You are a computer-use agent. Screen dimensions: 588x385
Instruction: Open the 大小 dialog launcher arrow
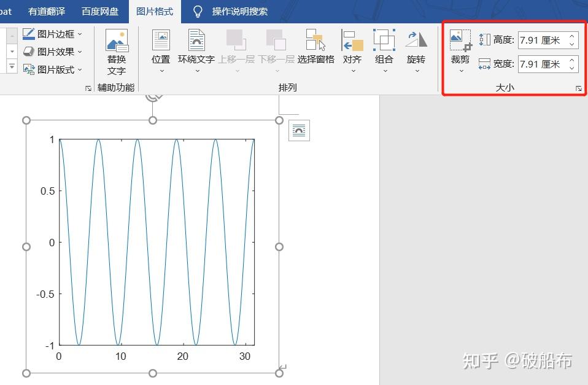[578, 88]
